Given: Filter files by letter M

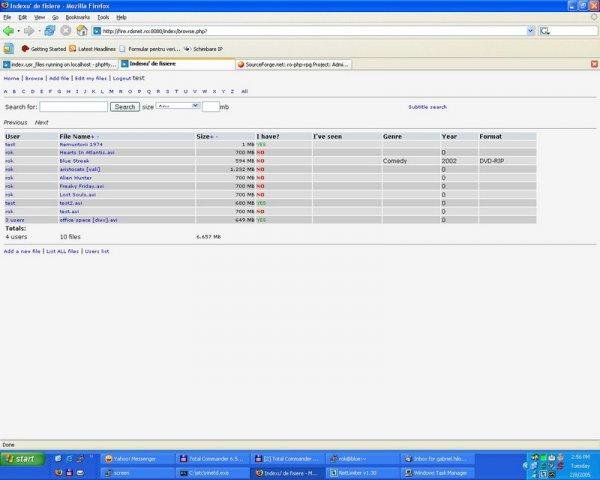Looking at the screenshot, I should click(111, 91).
